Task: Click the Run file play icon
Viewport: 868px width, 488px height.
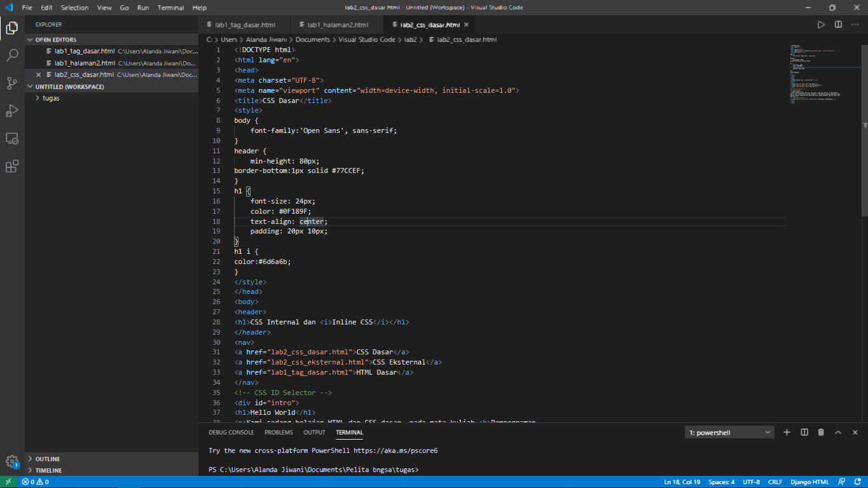Action: tap(822, 25)
